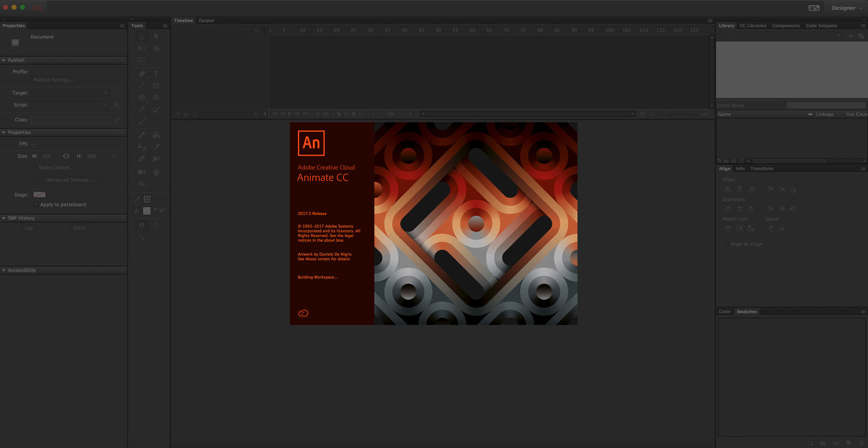The width and height of the screenshot is (868, 448).
Task: Select the Rectangle tool
Action: (x=156, y=86)
